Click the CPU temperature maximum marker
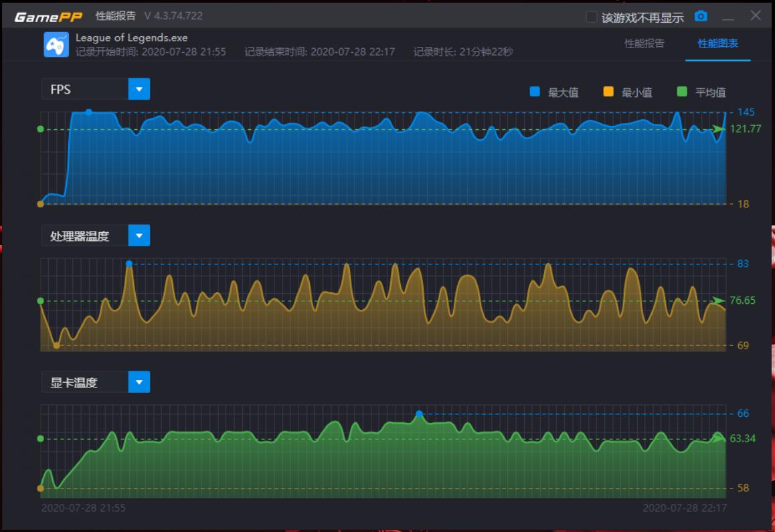Screen dimensions: 775x532 tap(129, 264)
